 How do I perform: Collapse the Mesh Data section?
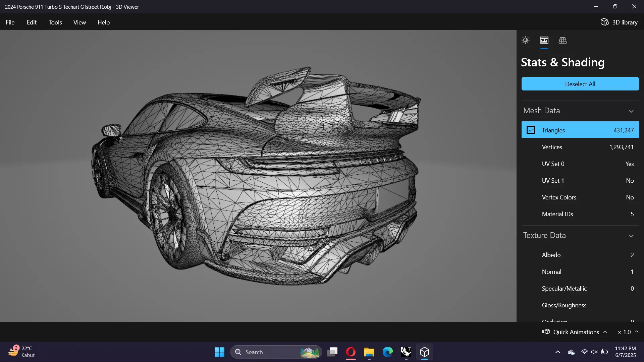coord(631,111)
